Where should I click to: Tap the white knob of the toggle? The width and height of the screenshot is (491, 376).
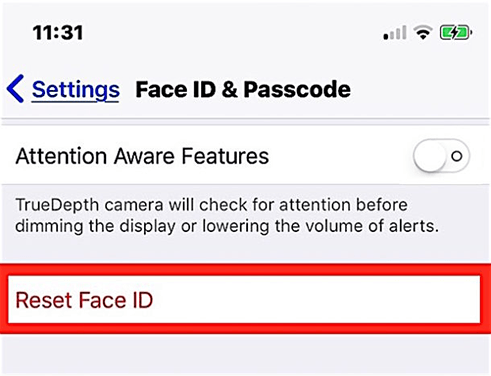[x=430, y=156]
